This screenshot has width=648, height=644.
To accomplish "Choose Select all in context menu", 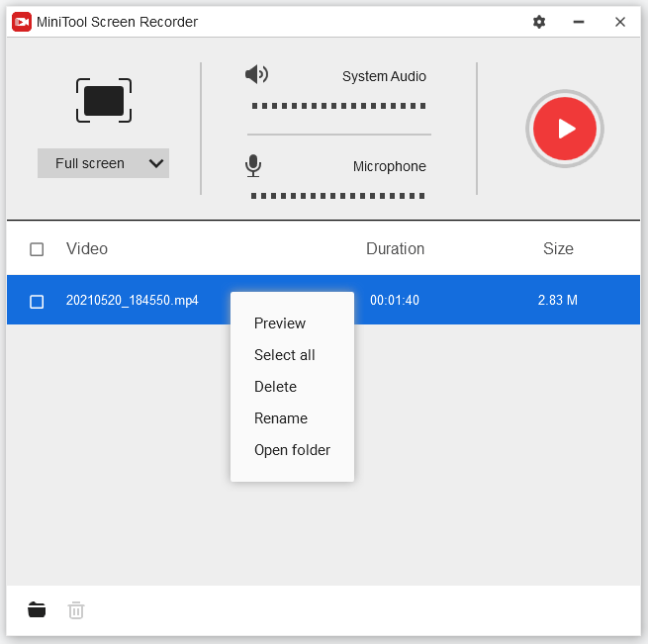I will coord(285,355).
